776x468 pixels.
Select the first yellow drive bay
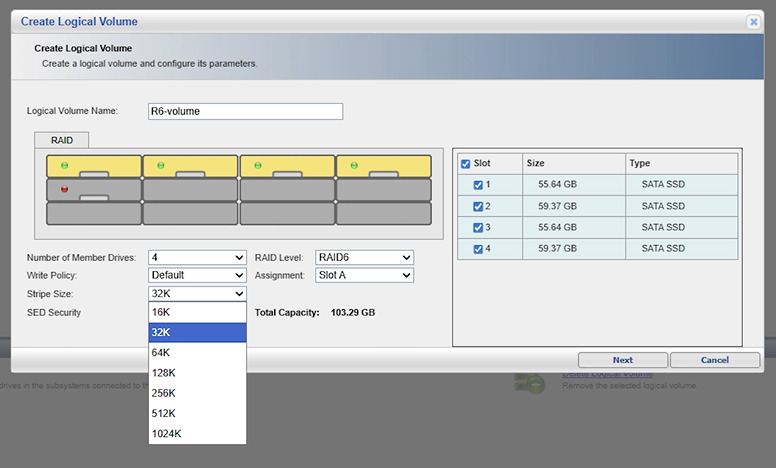pyautogui.click(x=94, y=167)
